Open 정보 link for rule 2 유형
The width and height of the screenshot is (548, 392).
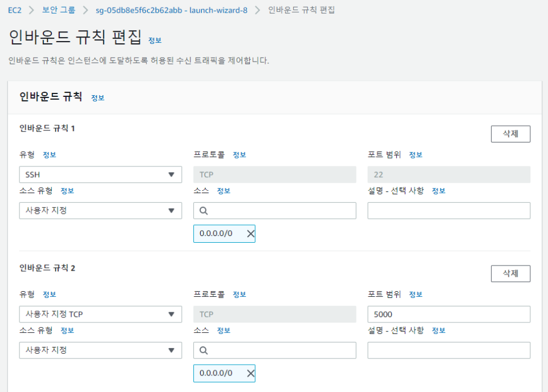(x=49, y=294)
